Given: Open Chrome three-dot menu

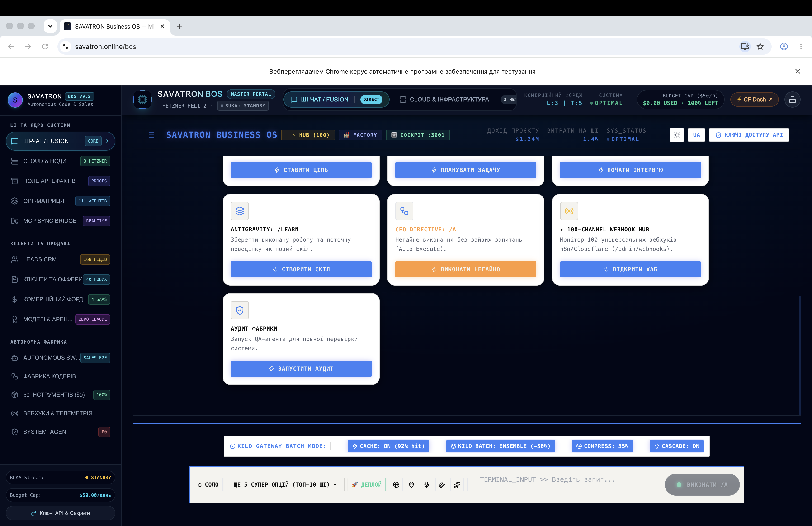Looking at the screenshot, I should click(x=801, y=46).
